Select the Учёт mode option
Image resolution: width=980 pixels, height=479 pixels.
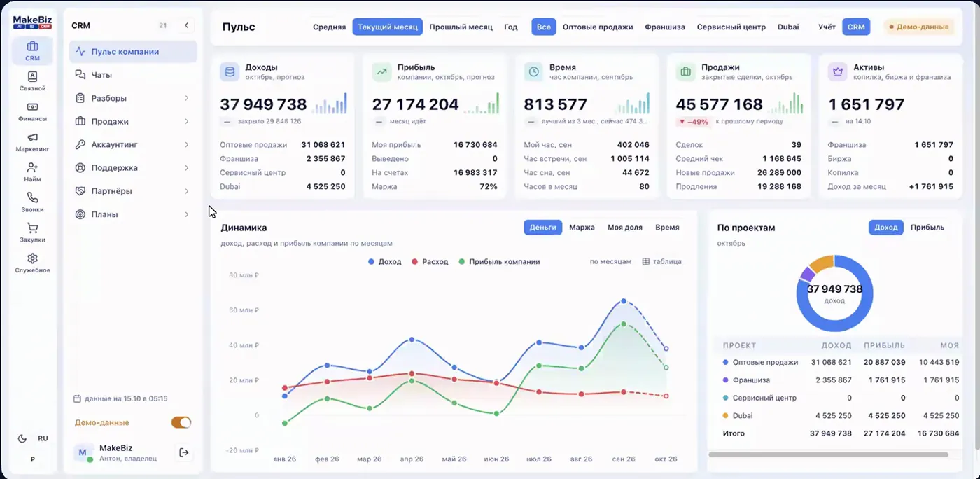(x=827, y=27)
